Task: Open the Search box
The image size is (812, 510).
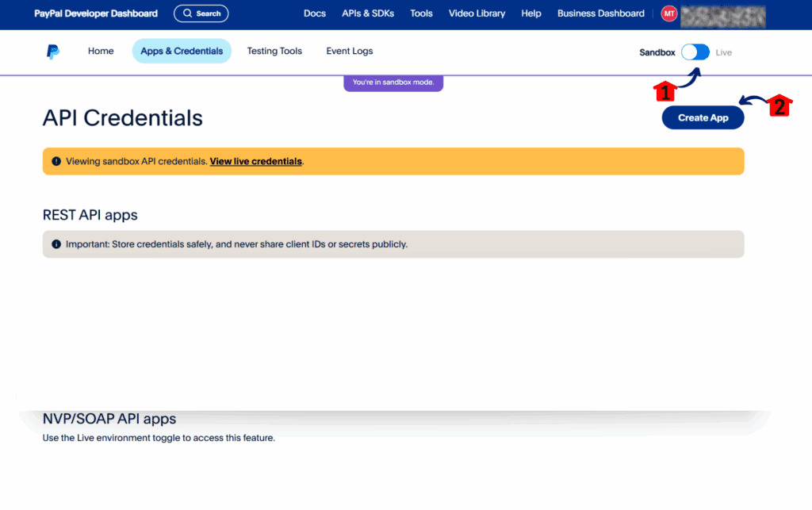Action: coord(201,13)
